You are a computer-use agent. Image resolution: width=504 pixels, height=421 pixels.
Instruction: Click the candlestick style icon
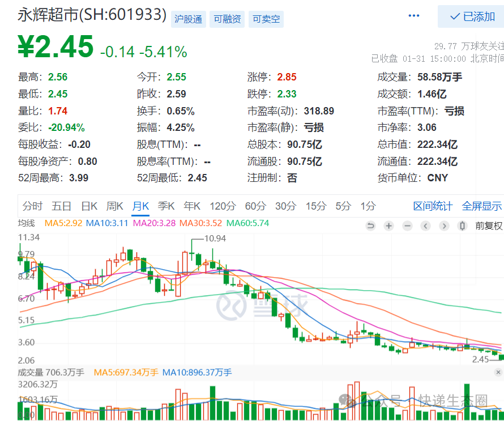[462, 226]
